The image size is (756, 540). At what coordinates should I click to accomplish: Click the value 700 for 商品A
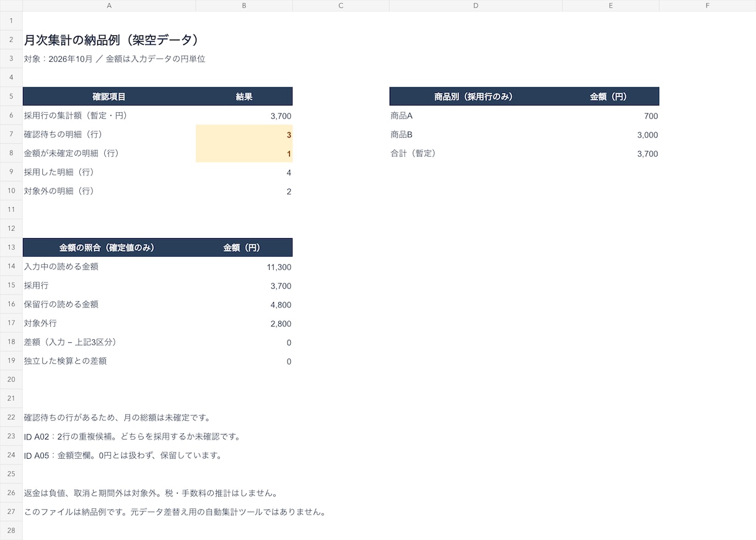click(x=611, y=115)
